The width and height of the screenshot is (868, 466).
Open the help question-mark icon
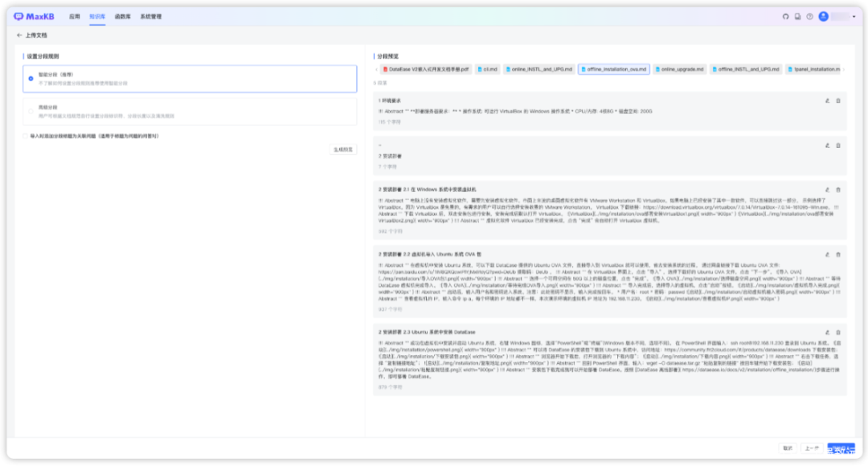(810, 17)
